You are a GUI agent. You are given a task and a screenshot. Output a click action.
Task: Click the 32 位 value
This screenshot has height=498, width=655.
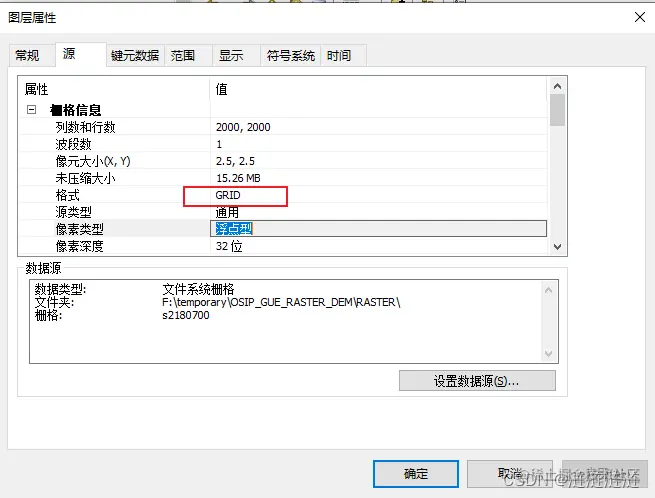(229, 246)
